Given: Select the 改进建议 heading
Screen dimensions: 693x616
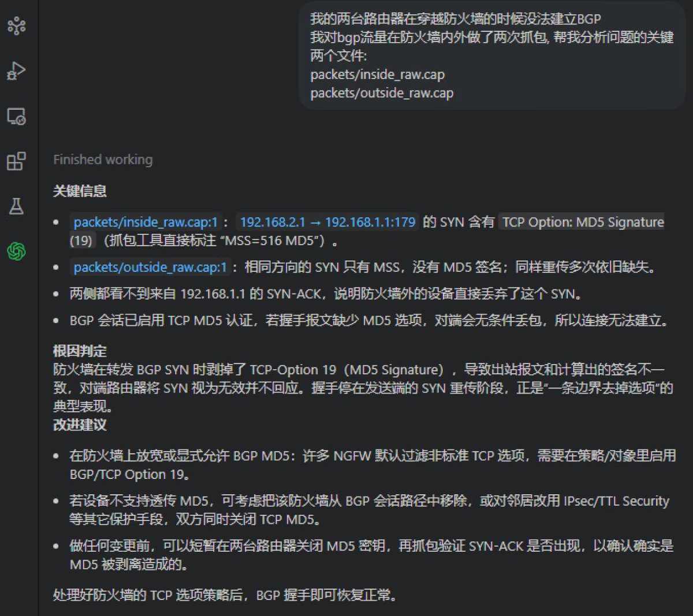Looking at the screenshot, I should tap(80, 425).
